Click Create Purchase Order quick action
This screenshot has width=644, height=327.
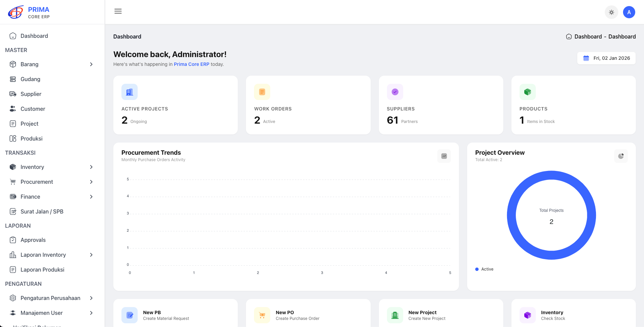pyautogui.click(x=308, y=315)
